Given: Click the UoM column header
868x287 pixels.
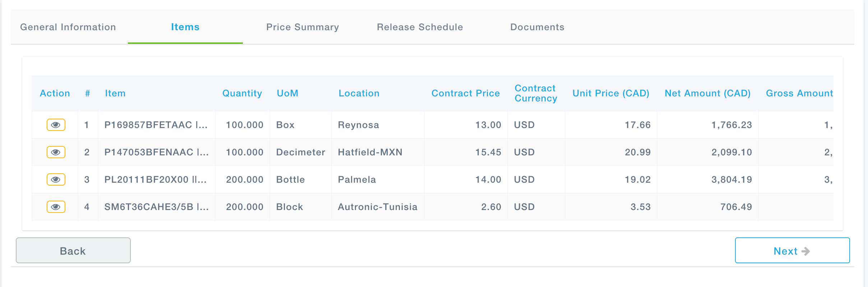Looking at the screenshot, I should coord(287,93).
